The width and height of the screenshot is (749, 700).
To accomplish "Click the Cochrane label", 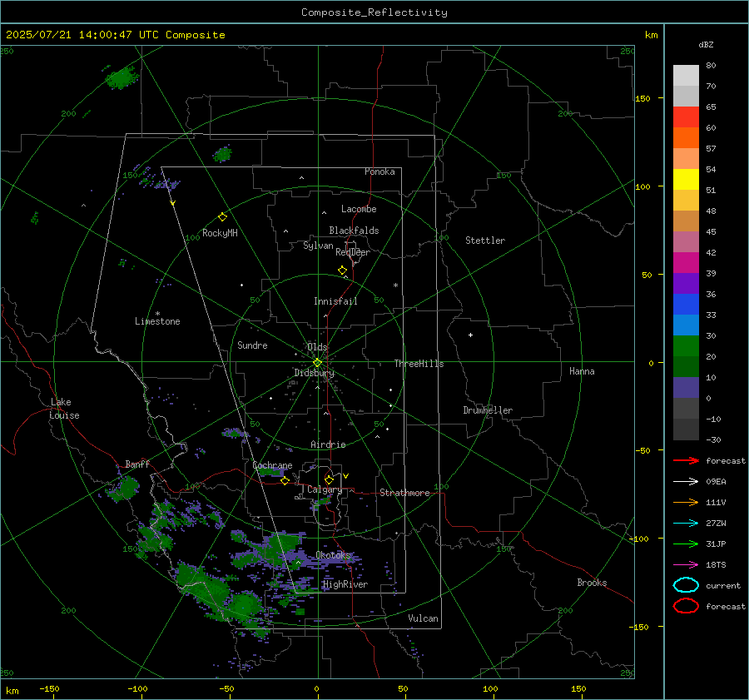I will [x=272, y=465].
